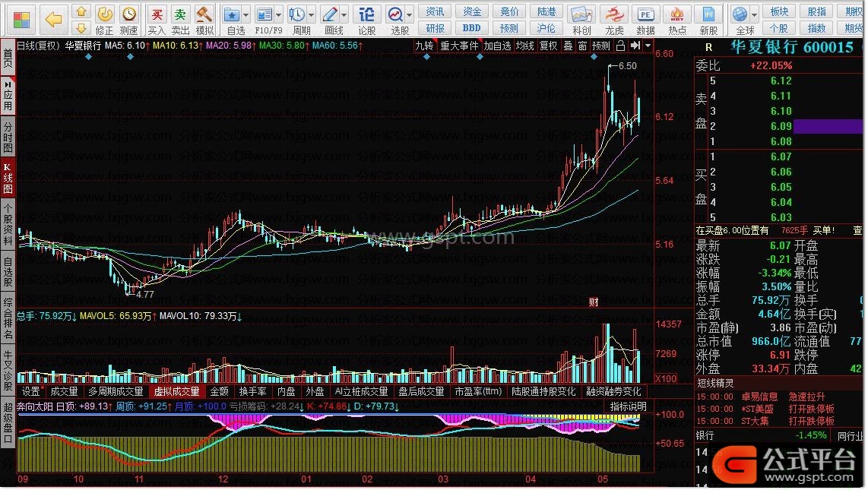Click the skip-to-end arrow in chart header
Screen dimensions: 868x490
635,46
